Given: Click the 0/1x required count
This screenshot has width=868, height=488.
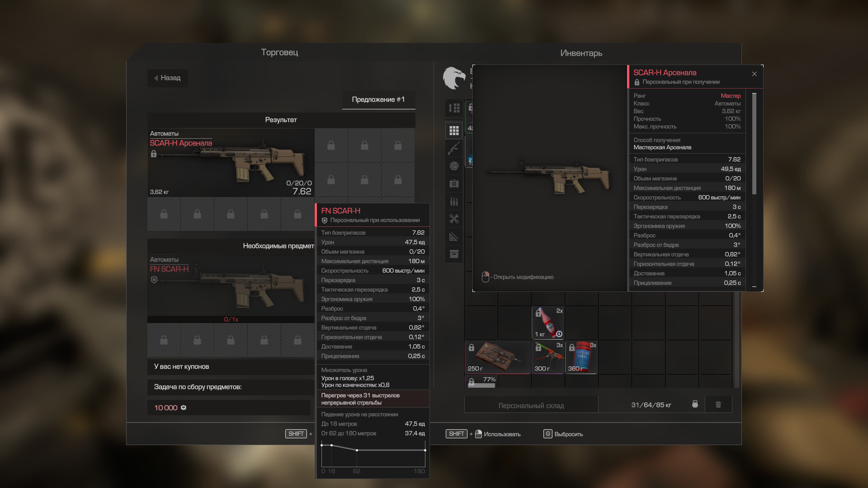Looking at the screenshot, I should coord(231,319).
